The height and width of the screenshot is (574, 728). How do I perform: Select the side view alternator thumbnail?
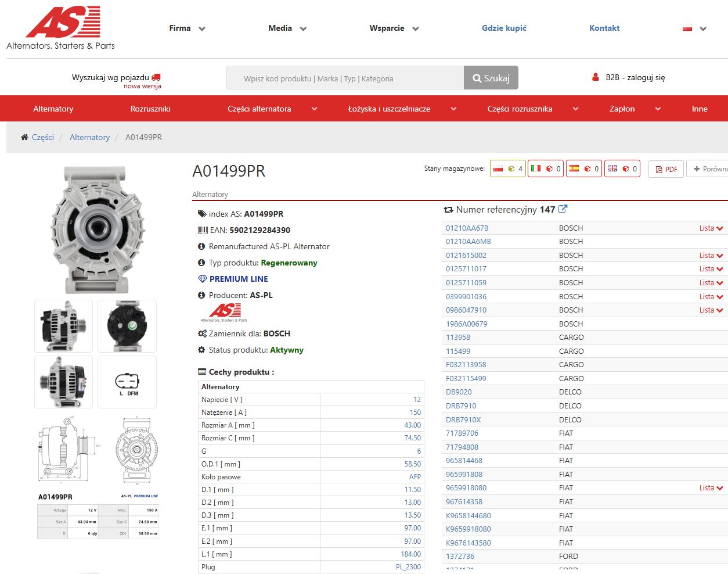63,326
